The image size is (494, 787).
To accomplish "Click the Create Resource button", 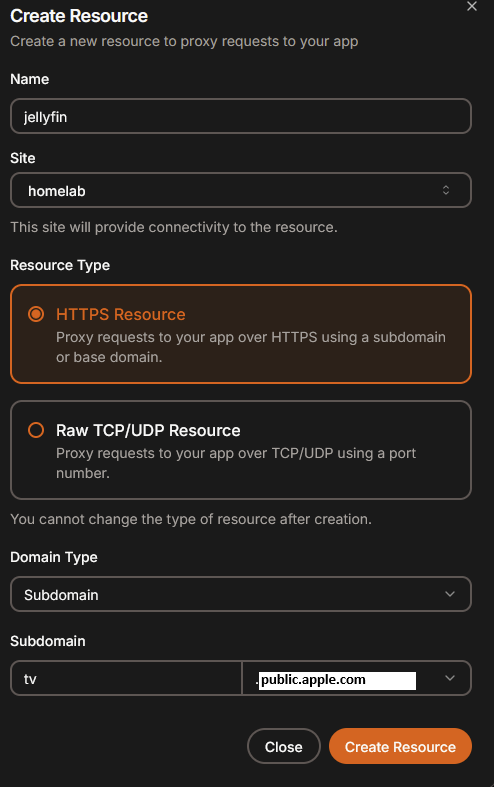I will (x=400, y=746).
